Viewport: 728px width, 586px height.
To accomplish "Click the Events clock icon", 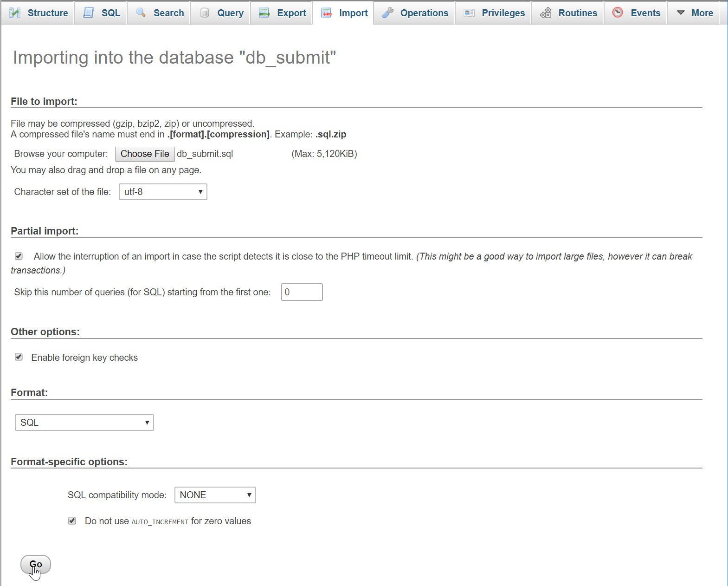I will (618, 13).
